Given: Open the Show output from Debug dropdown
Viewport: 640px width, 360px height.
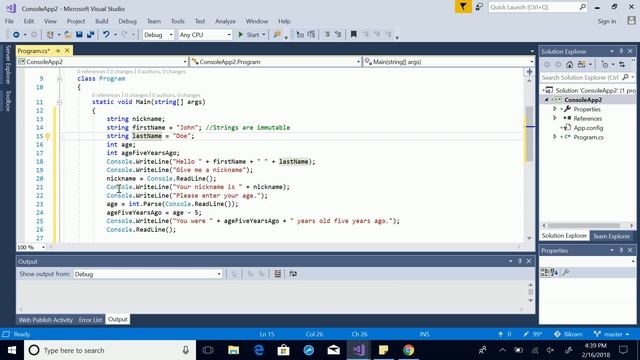Looking at the screenshot, I should pos(148,274).
